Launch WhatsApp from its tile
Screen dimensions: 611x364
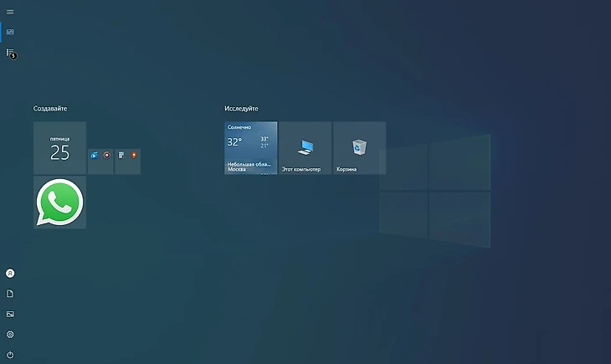coord(59,203)
